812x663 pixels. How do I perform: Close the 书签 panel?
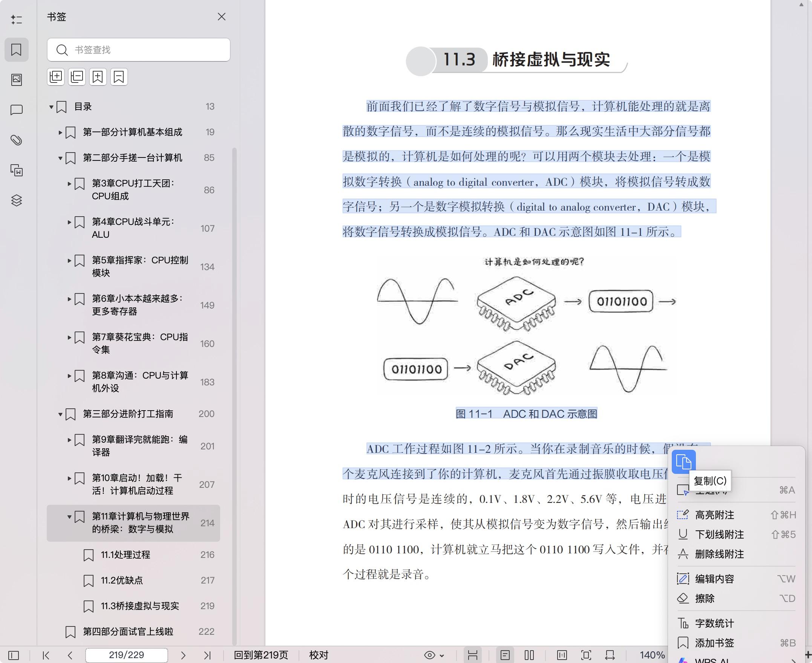tap(222, 17)
